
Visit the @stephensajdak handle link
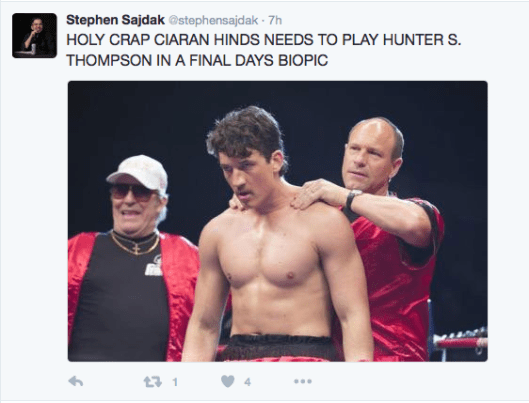pos(213,21)
